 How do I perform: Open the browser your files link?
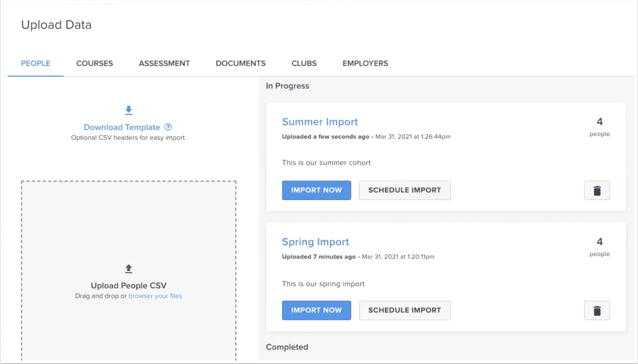pyautogui.click(x=156, y=296)
